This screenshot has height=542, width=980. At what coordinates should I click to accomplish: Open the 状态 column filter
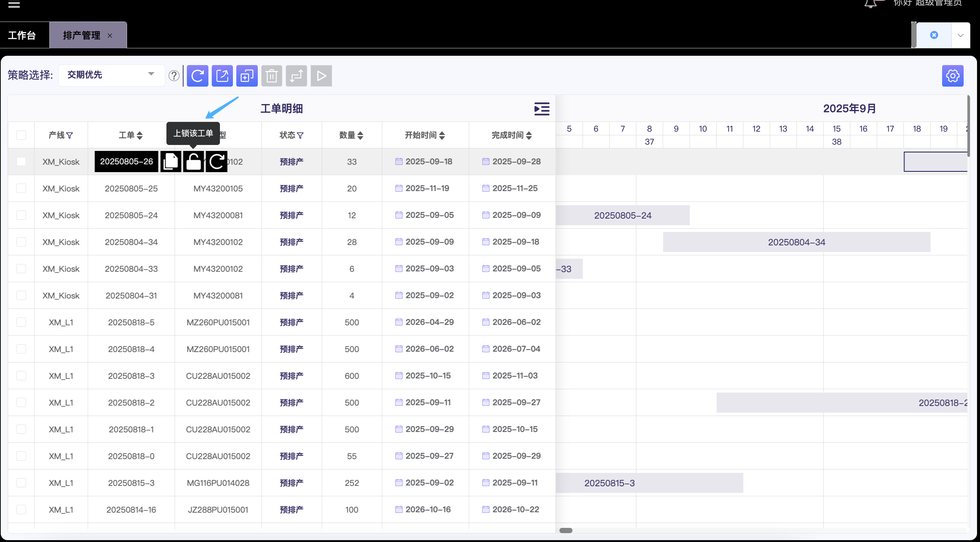tap(300, 135)
